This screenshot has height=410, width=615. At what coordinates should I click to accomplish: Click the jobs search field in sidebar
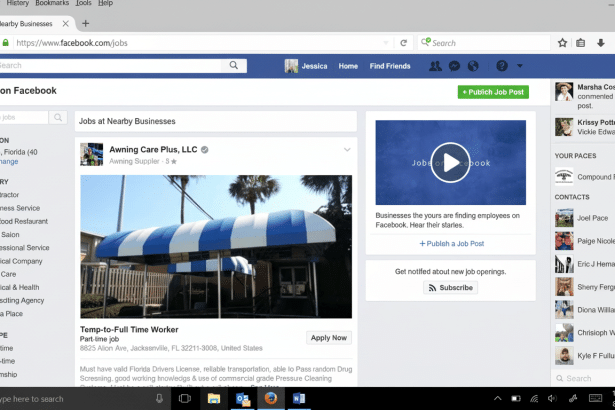24,117
